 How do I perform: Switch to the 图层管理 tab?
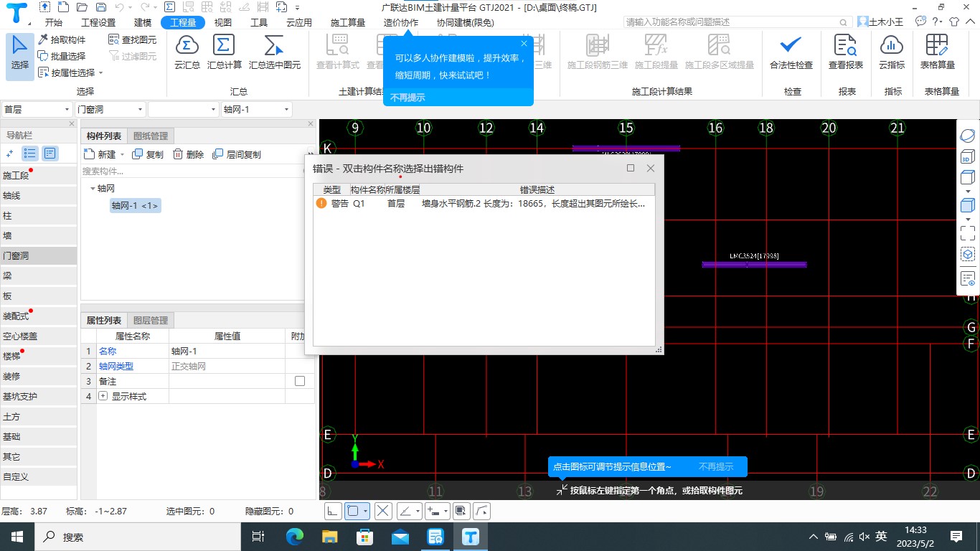(151, 320)
